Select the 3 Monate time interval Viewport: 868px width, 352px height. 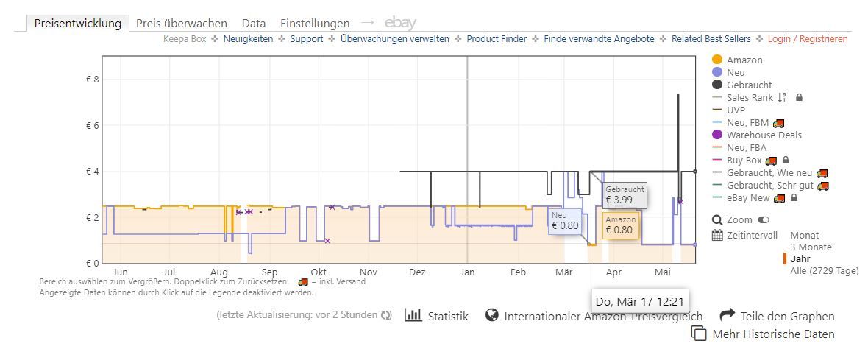(x=811, y=247)
